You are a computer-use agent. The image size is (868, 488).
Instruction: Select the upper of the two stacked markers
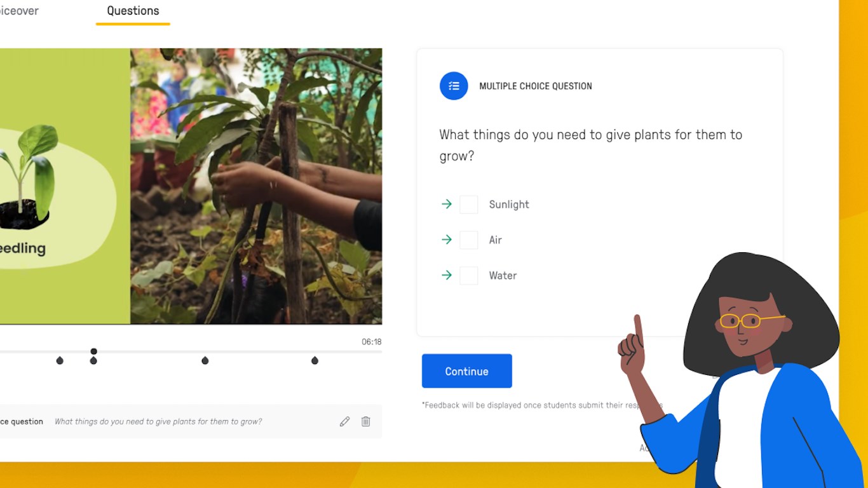pyautogui.click(x=93, y=351)
